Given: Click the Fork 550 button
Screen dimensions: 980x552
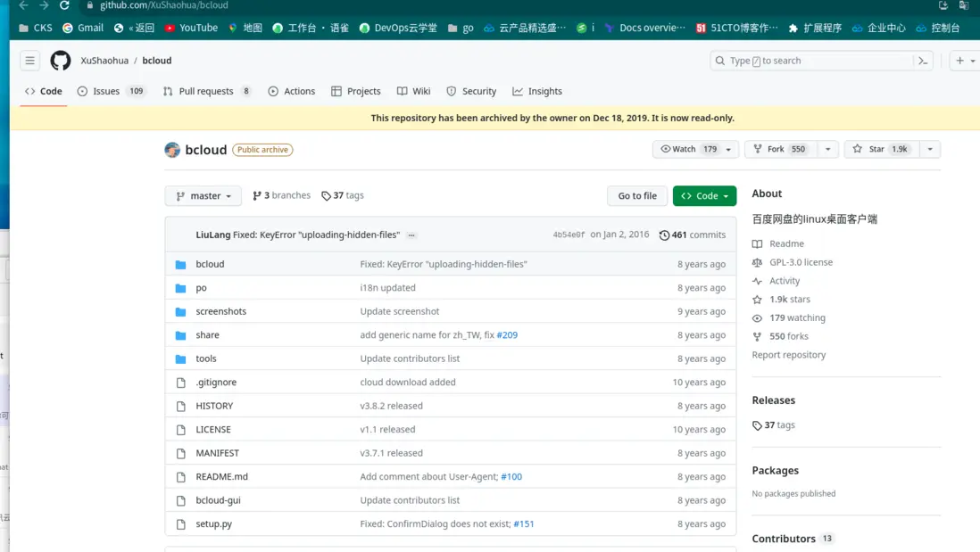Looking at the screenshot, I should pos(781,149).
